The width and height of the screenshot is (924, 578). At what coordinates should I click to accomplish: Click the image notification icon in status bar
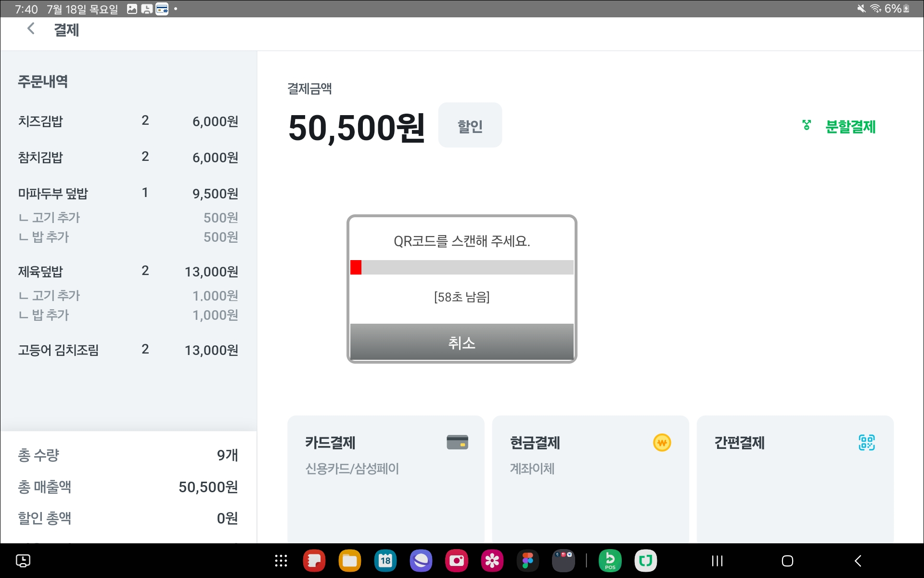132,9
